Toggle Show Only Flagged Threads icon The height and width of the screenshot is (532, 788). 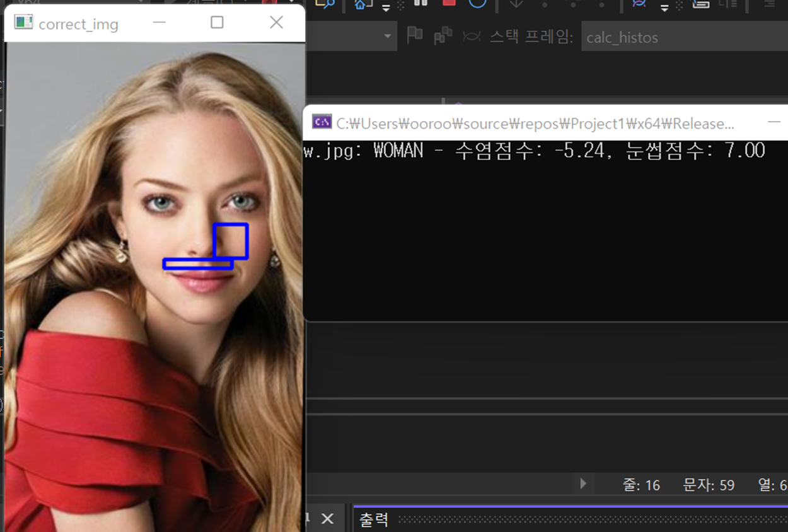coord(441,36)
